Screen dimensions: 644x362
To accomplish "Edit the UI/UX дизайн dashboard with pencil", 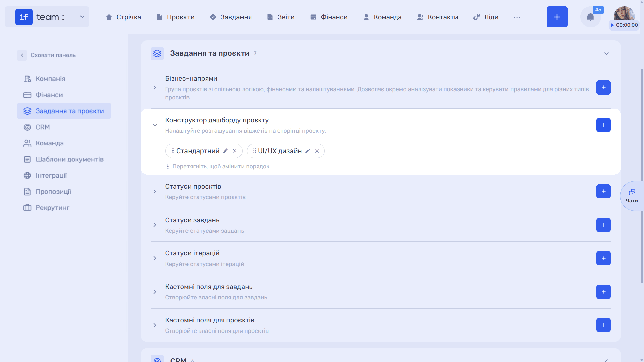I will tap(308, 151).
